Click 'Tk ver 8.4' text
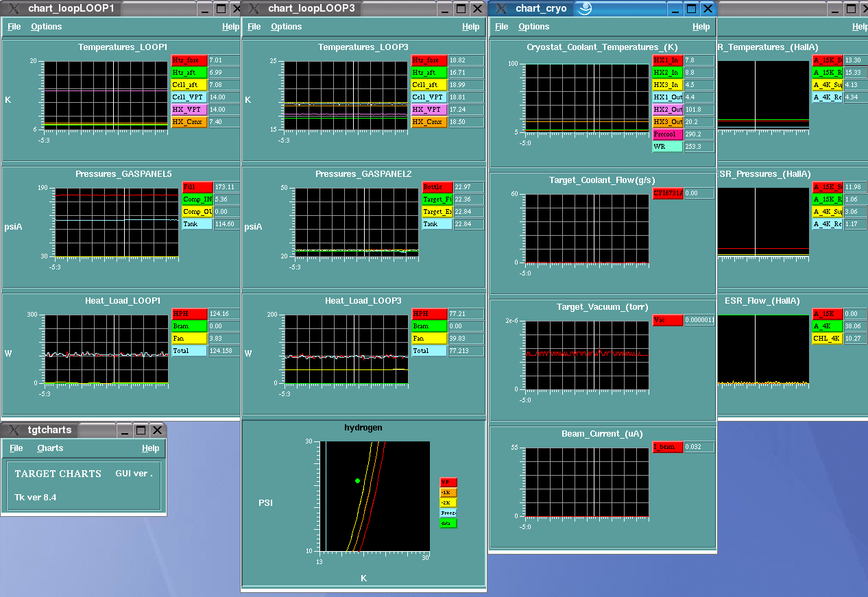This screenshot has height=597, width=868. (x=36, y=497)
